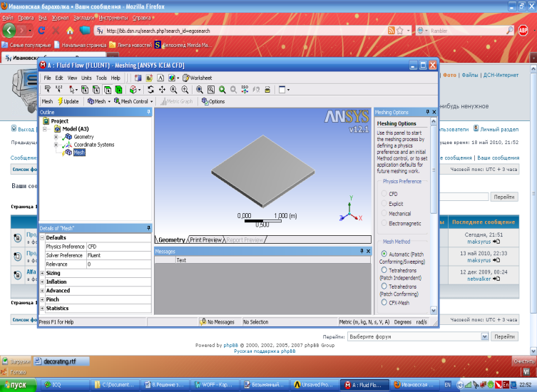Expand the Statistics details group
The image size is (537, 392).
click(x=42, y=308)
